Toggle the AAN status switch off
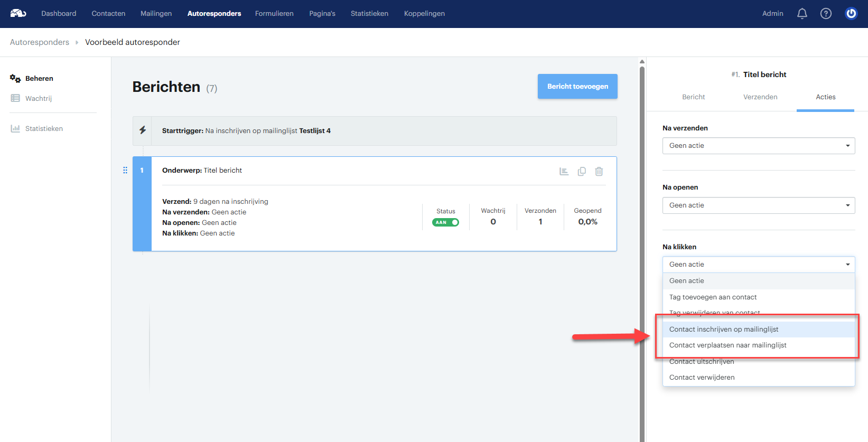This screenshot has width=868, height=442. 445,222
